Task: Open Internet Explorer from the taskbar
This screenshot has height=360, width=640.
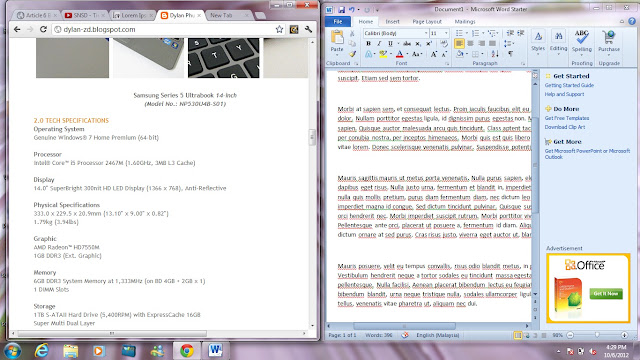Action: pos(41,350)
